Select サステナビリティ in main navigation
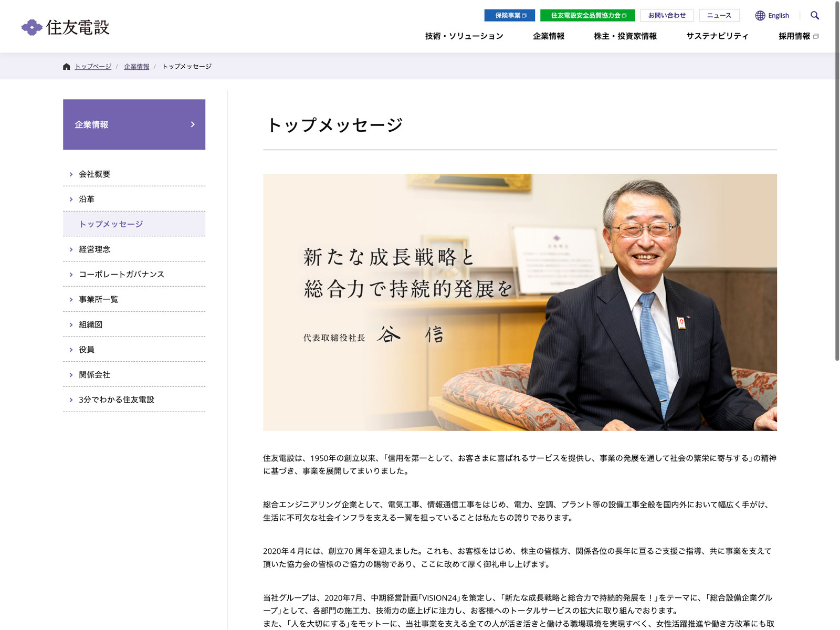The image size is (840, 630). [717, 36]
